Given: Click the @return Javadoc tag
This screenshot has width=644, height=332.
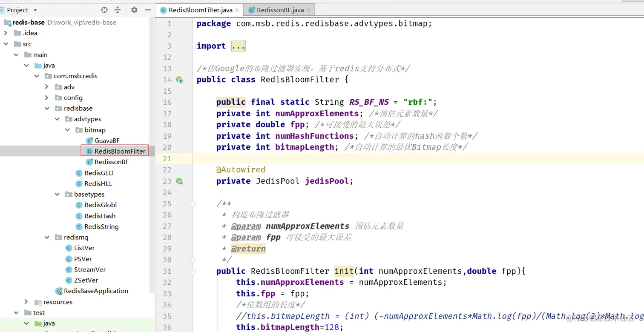Looking at the screenshot, I should pos(248,249).
